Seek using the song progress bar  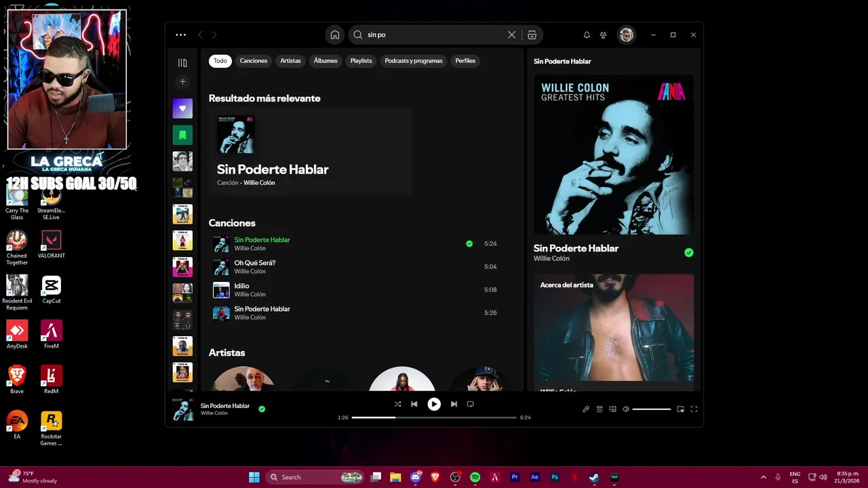(434, 418)
